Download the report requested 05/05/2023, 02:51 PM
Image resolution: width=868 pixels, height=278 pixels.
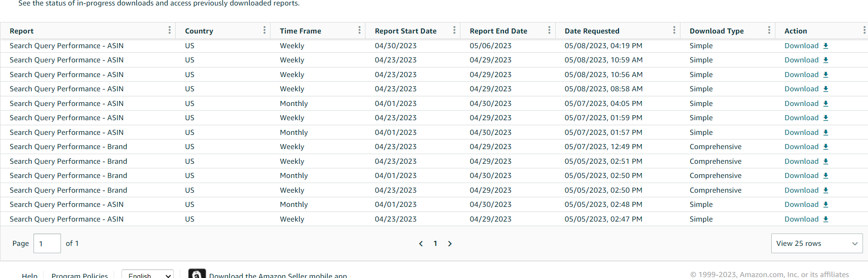[x=806, y=161]
